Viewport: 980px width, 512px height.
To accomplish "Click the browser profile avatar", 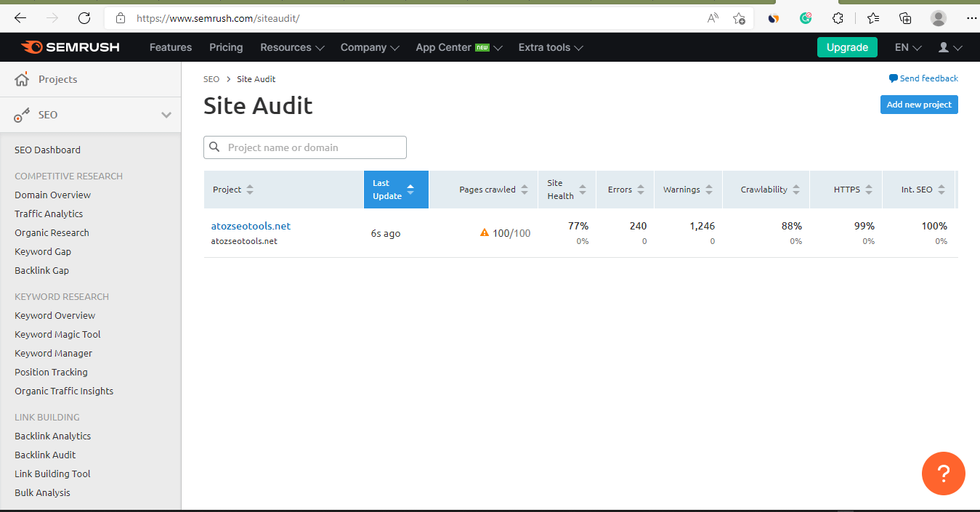I will pyautogui.click(x=939, y=18).
